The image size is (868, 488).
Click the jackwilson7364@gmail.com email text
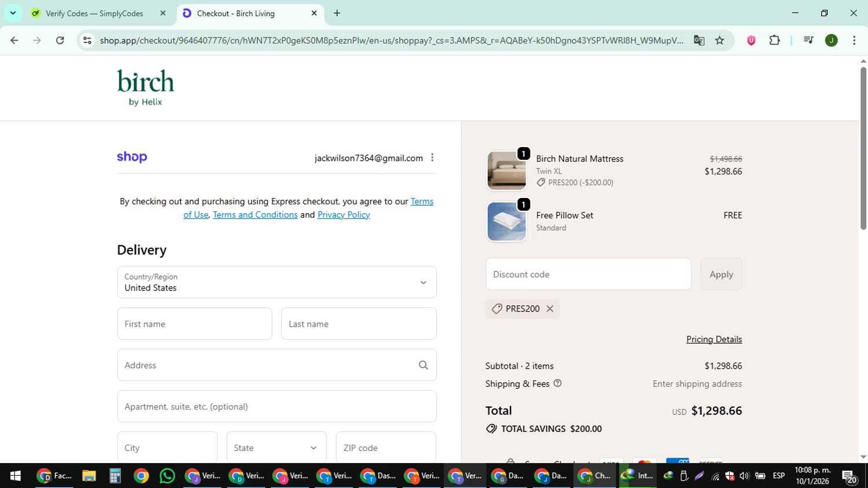pyautogui.click(x=369, y=158)
